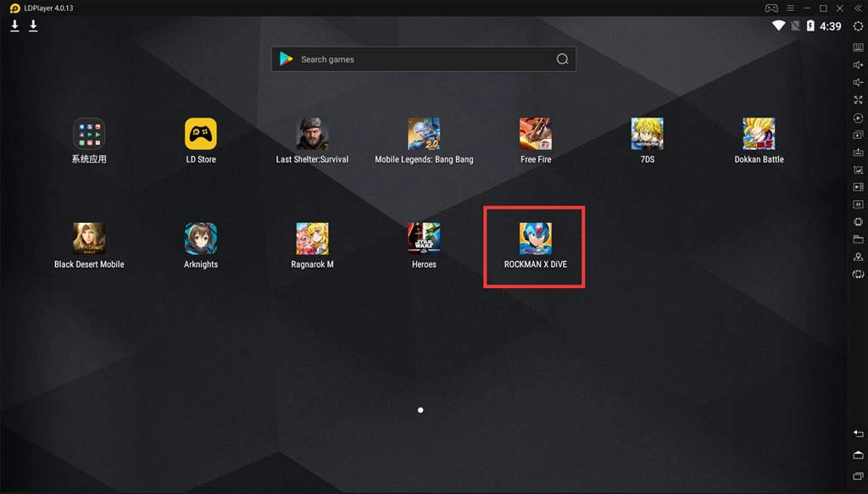Open Mobile Legends: Bang Bang

424,133
